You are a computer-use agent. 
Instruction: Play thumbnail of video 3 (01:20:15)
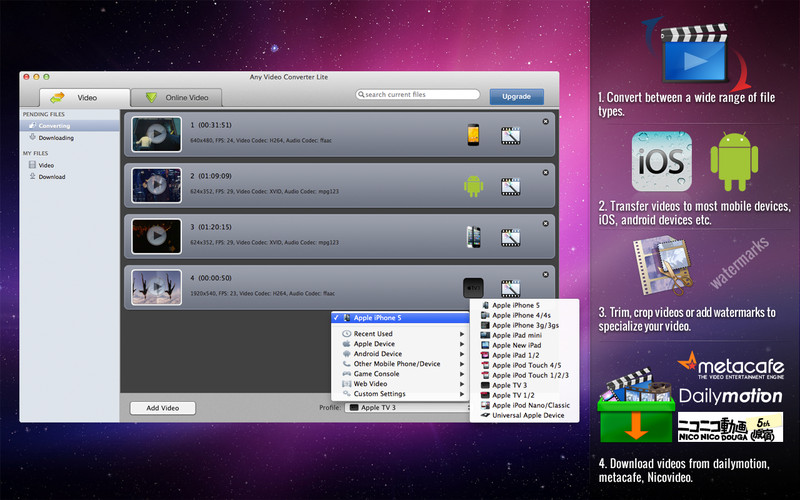coord(156,236)
